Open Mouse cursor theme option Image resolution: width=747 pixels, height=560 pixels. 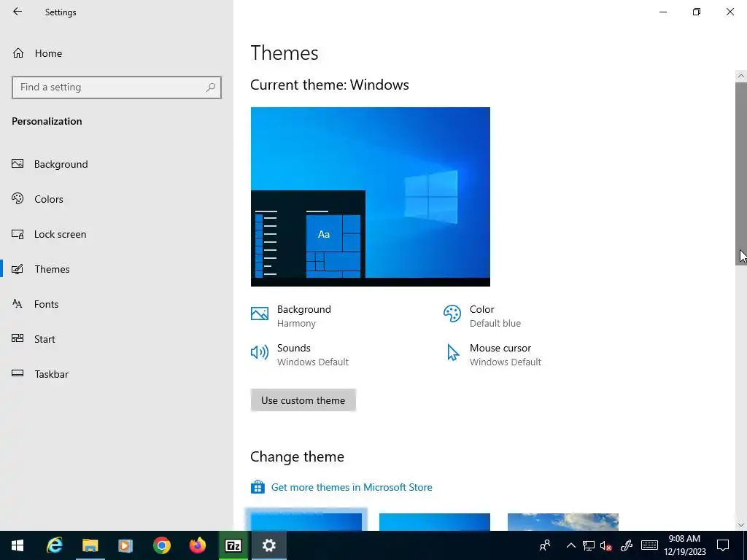click(x=494, y=355)
